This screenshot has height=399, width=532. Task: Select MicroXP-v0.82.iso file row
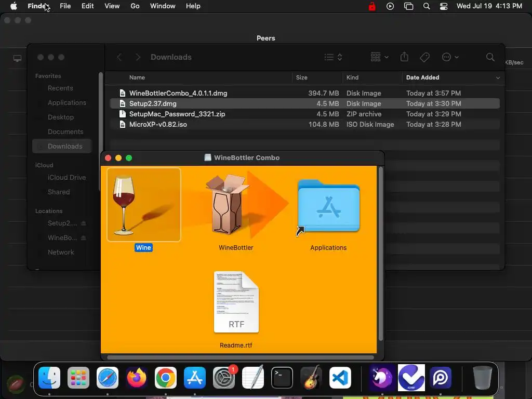304,125
